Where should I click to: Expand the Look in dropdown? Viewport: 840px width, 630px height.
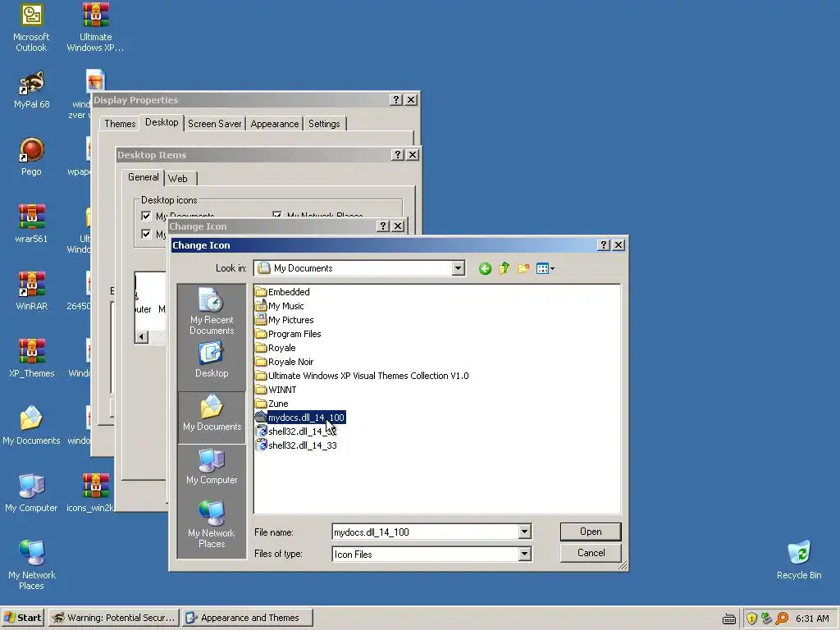(x=458, y=268)
